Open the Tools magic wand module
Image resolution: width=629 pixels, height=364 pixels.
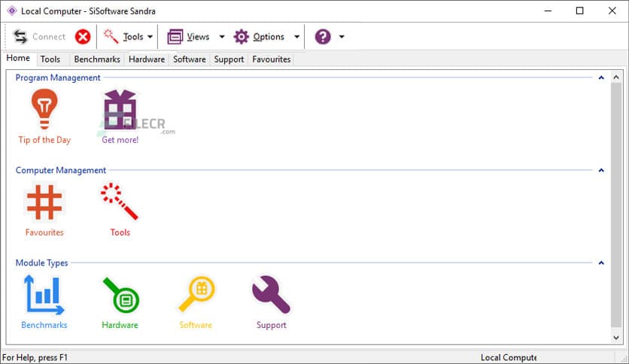pyautogui.click(x=120, y=202)
